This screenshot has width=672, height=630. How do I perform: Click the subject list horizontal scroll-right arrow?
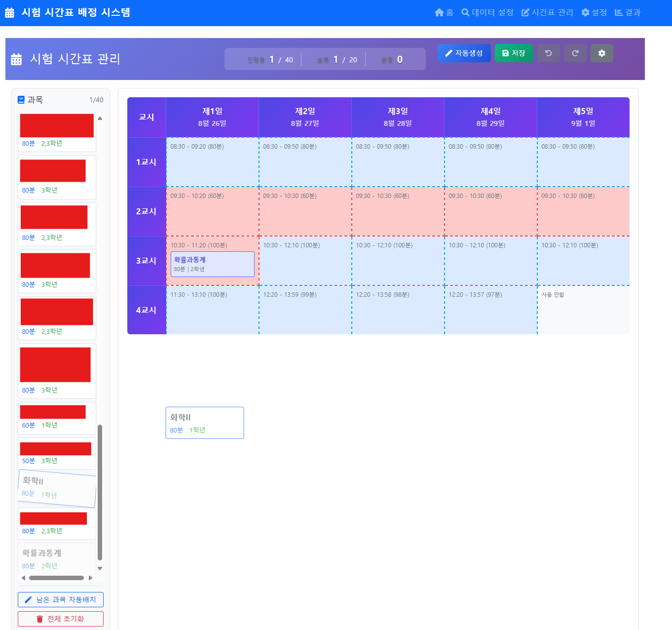click(x=90, y=578)
